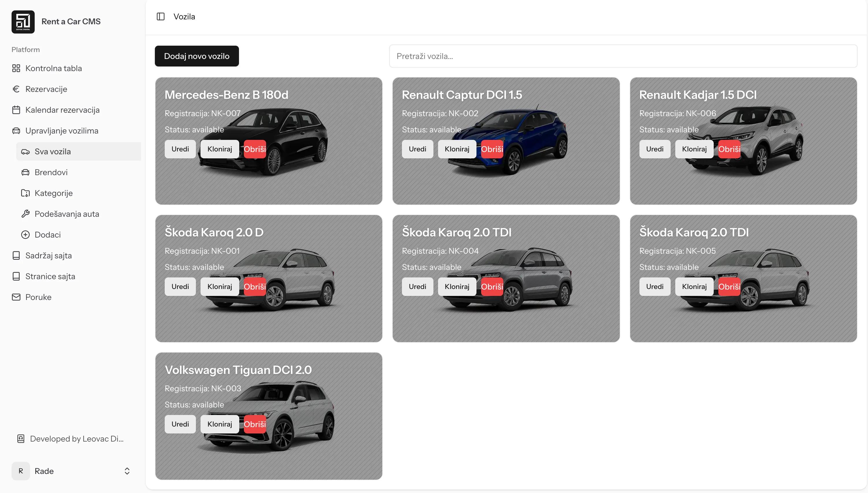
Task: Click the plus icon next to Dodaci
Action: 26,234
